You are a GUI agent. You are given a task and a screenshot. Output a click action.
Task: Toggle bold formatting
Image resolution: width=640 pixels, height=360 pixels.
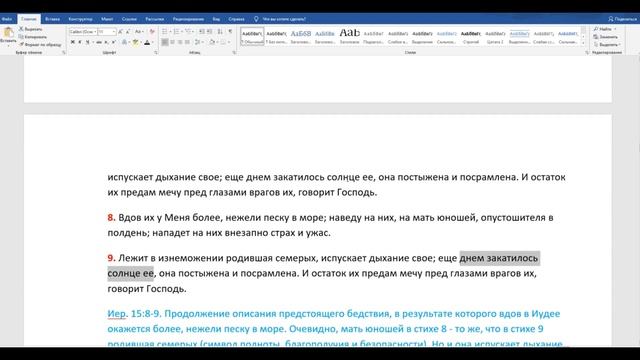pyautogui.click(x=72, y=42)
